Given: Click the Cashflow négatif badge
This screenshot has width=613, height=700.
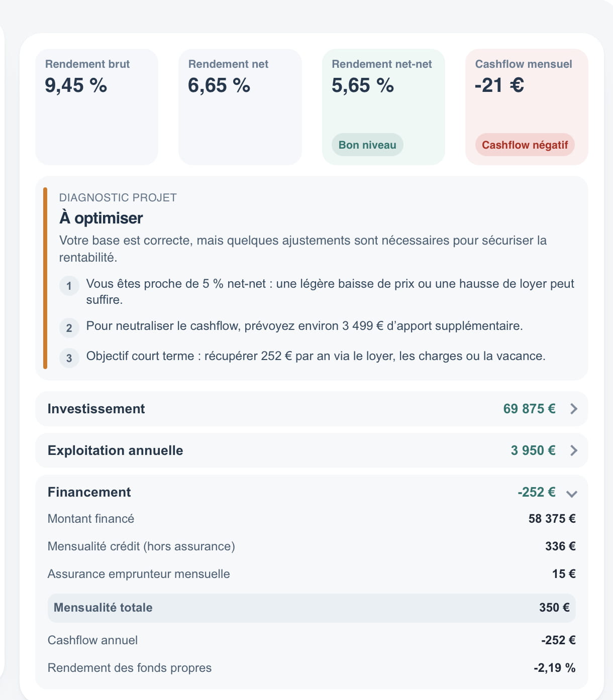Looking at the screenshot, I should click(525, 145).
